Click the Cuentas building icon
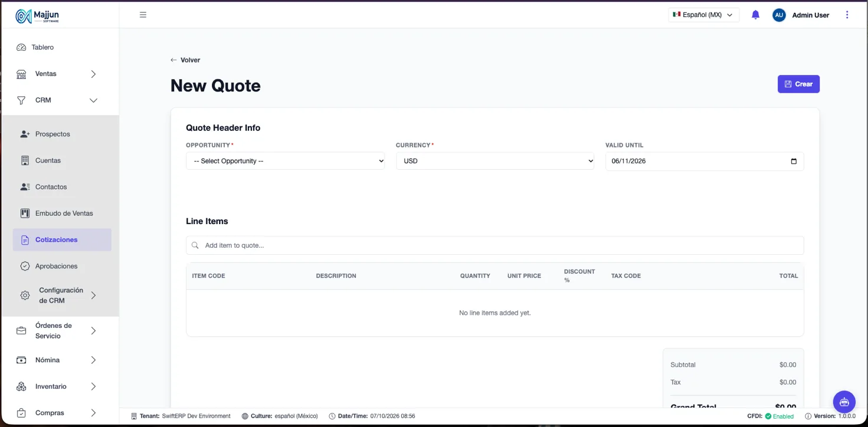Viewport: 868px width, 427px height. coord(25,160)
